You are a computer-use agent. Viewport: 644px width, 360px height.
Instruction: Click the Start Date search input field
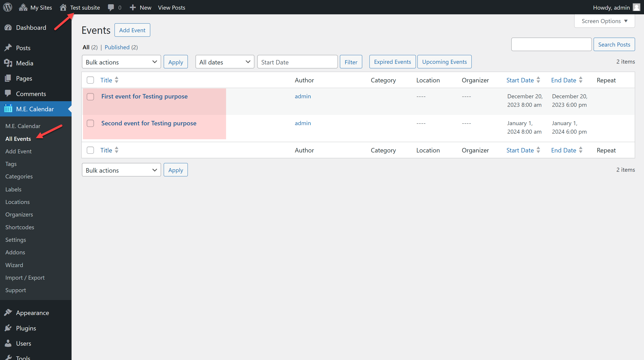(297, 62)
